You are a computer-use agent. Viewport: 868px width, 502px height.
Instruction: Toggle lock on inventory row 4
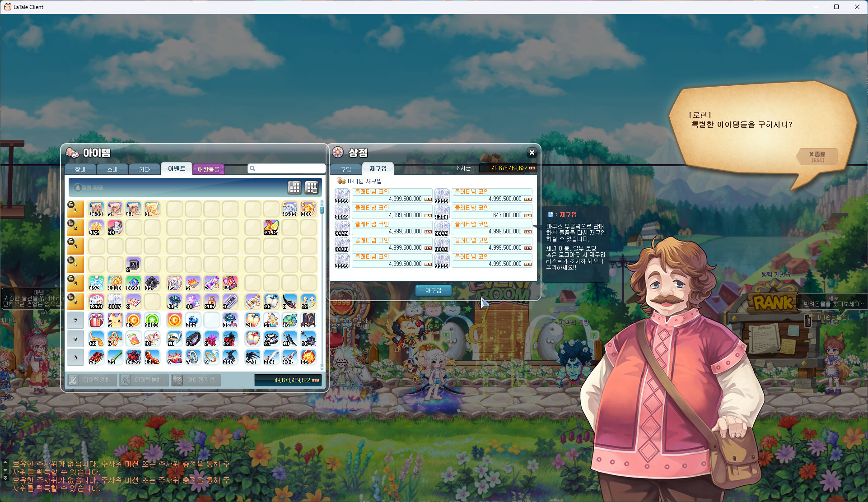tap(71, 260)
